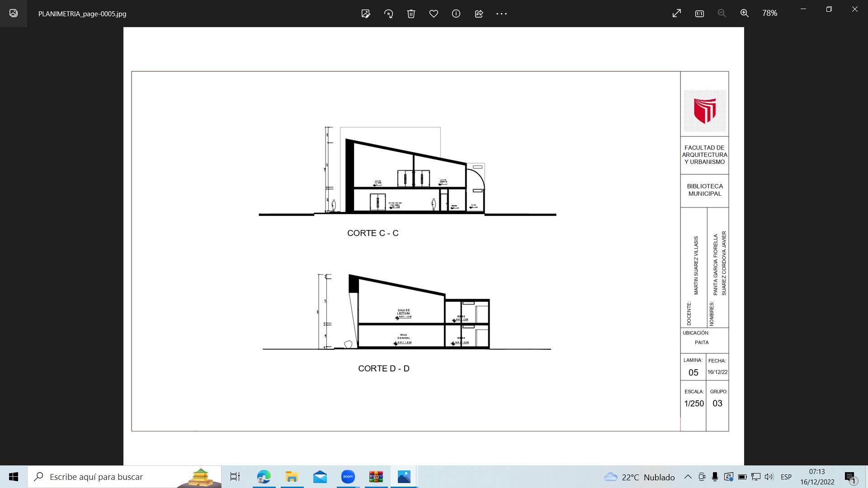Open the Photos app home icon

(14, 14)
